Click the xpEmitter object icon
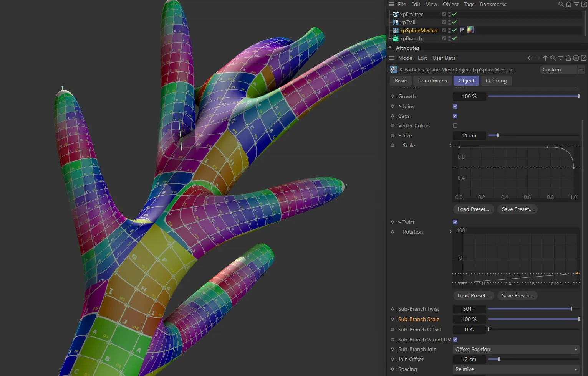This screenshot has width=588, height=376. [395, 14]
